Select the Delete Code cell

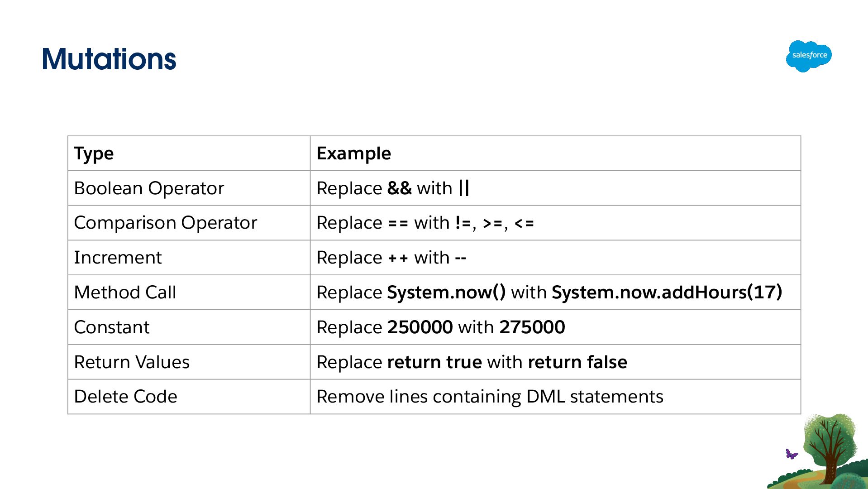point(125,397)
